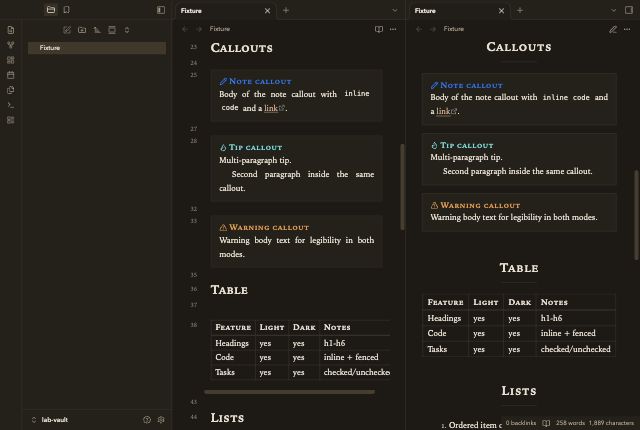Open the right pane tab list chevron

click(613, 11)
